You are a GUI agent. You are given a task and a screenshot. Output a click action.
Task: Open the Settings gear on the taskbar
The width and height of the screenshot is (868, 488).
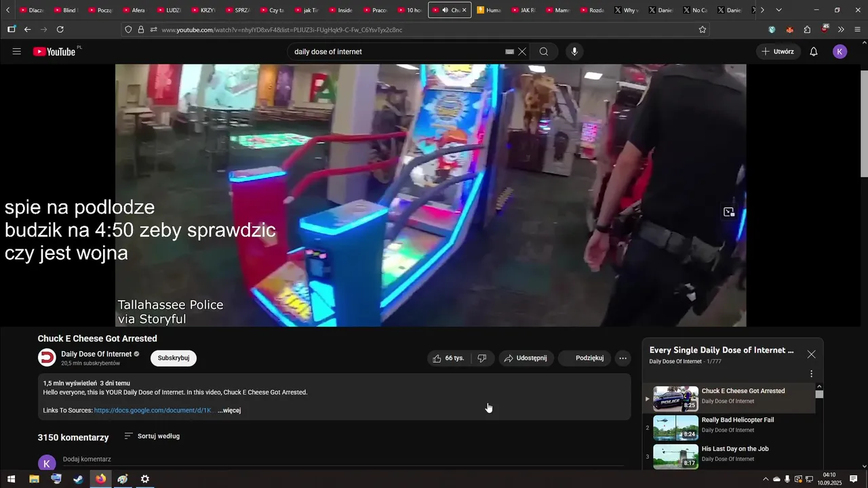click(145, 479)
